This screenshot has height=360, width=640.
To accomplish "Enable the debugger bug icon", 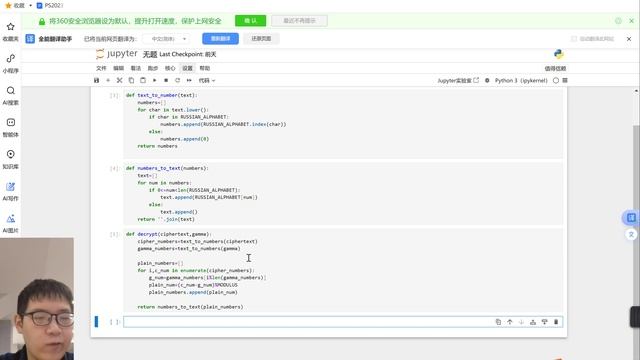I will point(487,80).
